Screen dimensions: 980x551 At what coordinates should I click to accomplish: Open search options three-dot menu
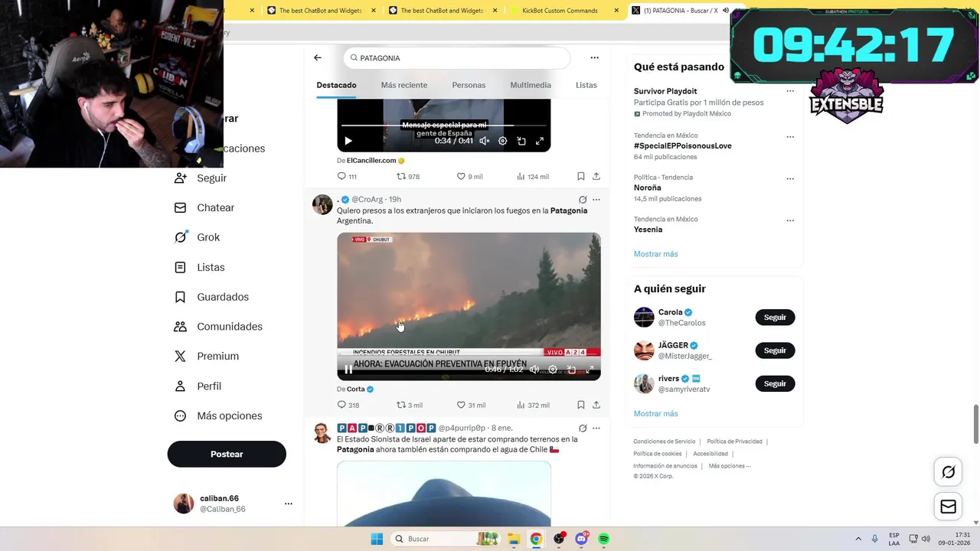[x=594, y=57]
